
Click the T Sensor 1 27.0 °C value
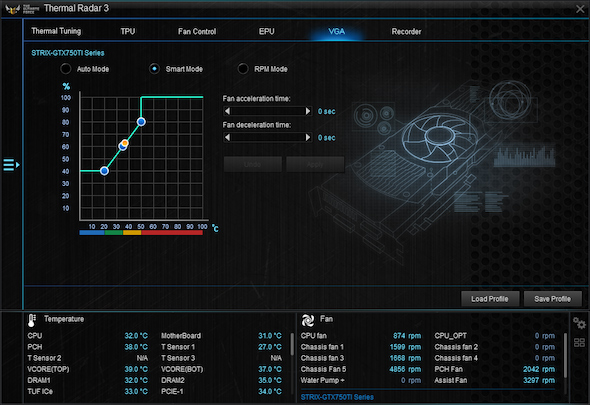pyautogui.click(x=270, y=347)
